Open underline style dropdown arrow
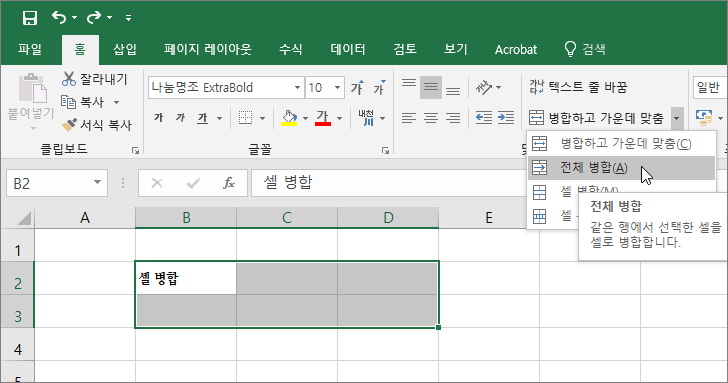 pos(219,119)
